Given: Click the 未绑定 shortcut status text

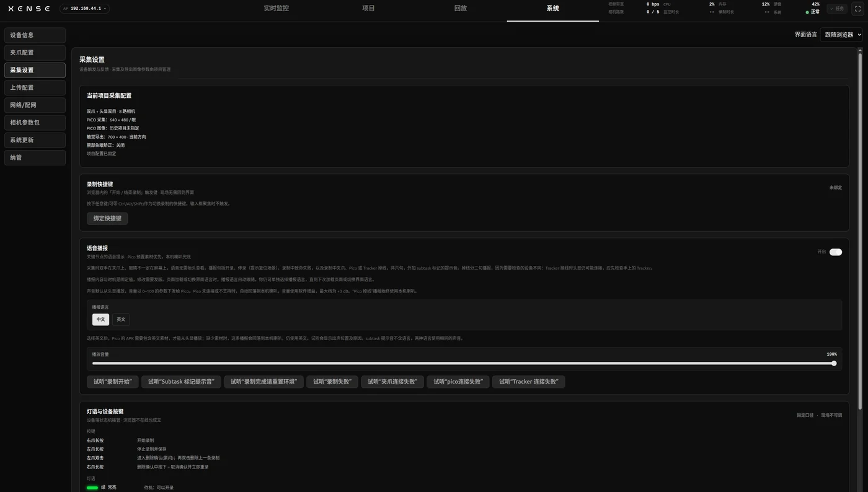Looking at the screenshot, I should tap(836, 187).
